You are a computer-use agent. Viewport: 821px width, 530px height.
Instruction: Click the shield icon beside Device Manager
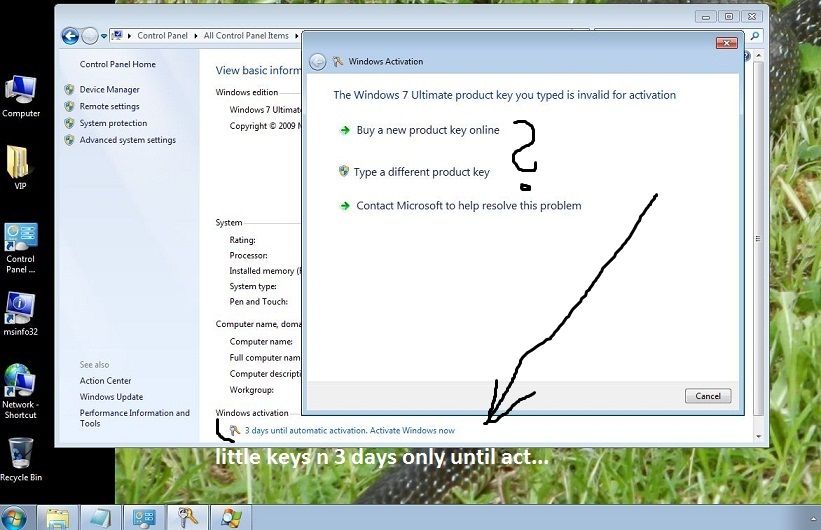click(69, 90)
